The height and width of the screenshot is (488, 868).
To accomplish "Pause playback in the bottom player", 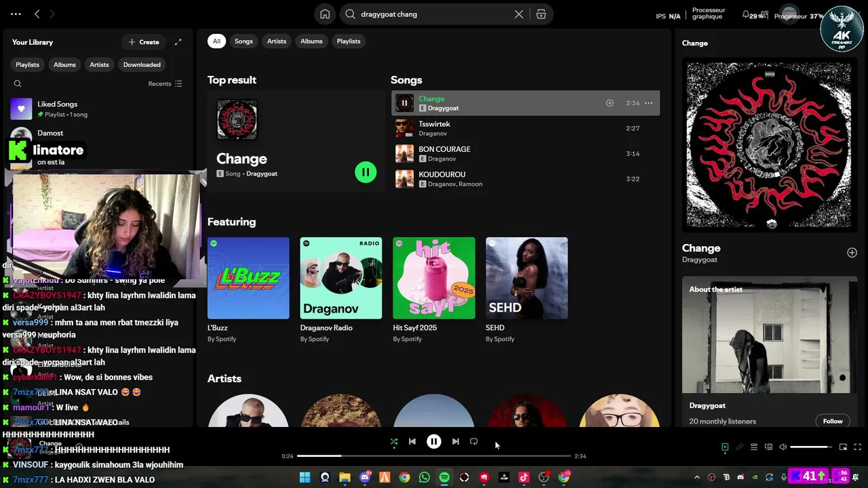I will coord(434,442).
